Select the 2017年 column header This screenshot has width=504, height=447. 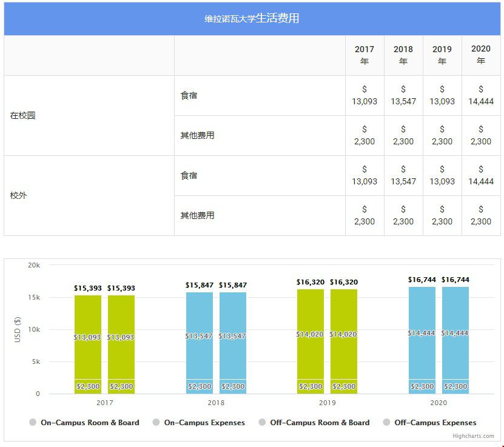(x=365, y=55)
